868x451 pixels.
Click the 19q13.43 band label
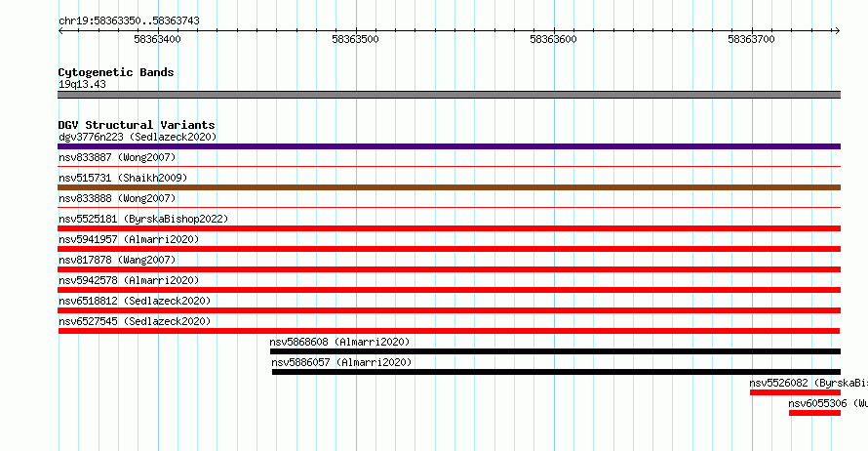82,84
